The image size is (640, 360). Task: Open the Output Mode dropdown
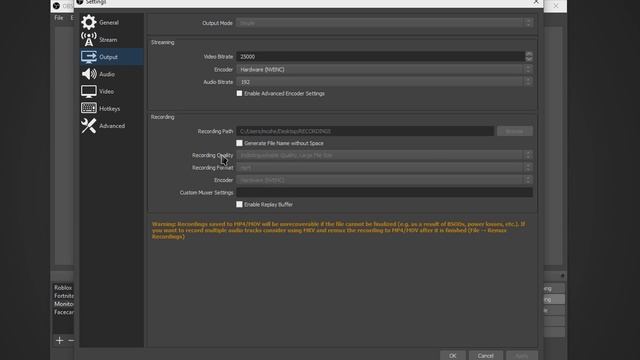384,23
